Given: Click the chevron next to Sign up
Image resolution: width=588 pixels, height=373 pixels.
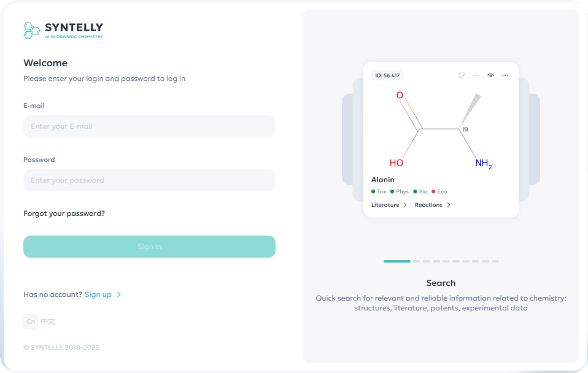Looking at the screenshot, I should (119, 294).
